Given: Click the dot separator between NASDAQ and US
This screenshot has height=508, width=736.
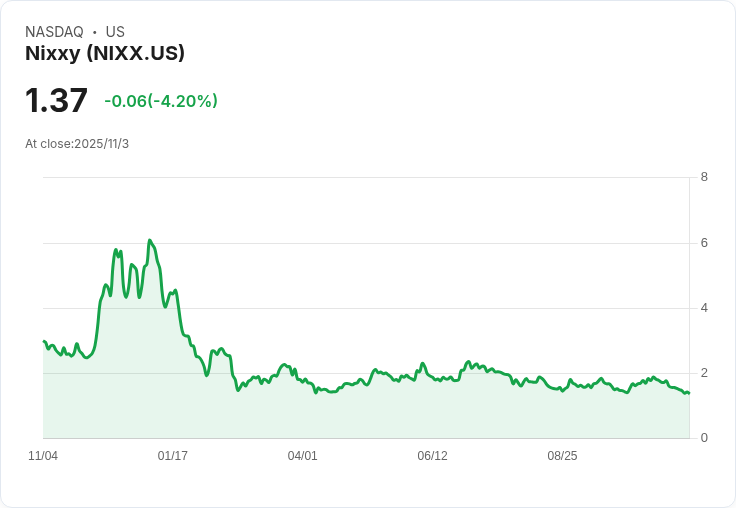Looking at the screenshot, I should click(x=95, y=32).
